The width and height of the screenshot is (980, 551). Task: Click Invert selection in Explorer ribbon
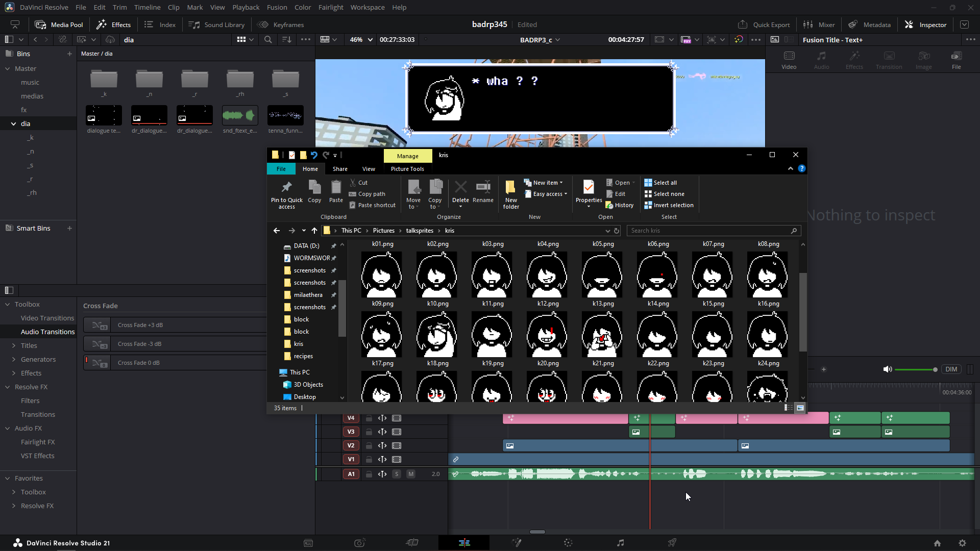(669, 205)
